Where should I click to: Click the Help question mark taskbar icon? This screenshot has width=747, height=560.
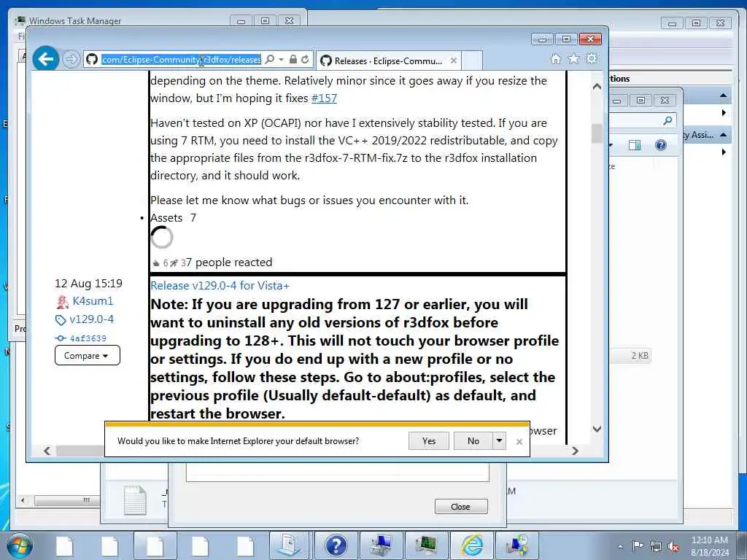coord(336,546)
